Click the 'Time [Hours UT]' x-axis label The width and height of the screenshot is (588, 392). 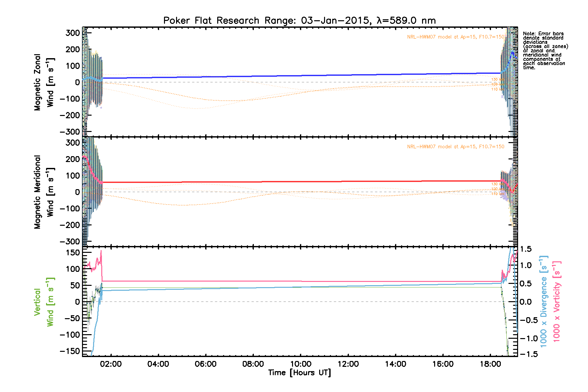(x=299, y=373)
